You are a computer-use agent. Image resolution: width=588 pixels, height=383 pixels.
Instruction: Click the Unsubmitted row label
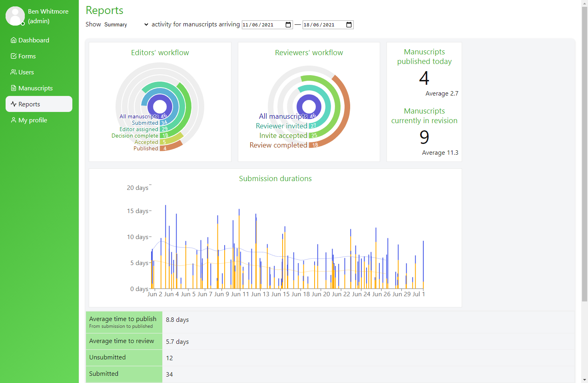click(x=108, y=357)
